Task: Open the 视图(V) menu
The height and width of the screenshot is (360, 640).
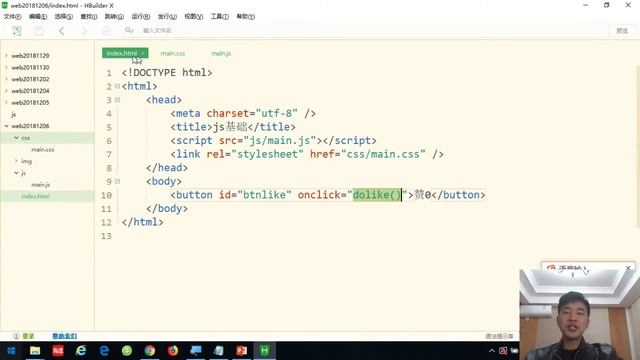Action: click(193, 17)
